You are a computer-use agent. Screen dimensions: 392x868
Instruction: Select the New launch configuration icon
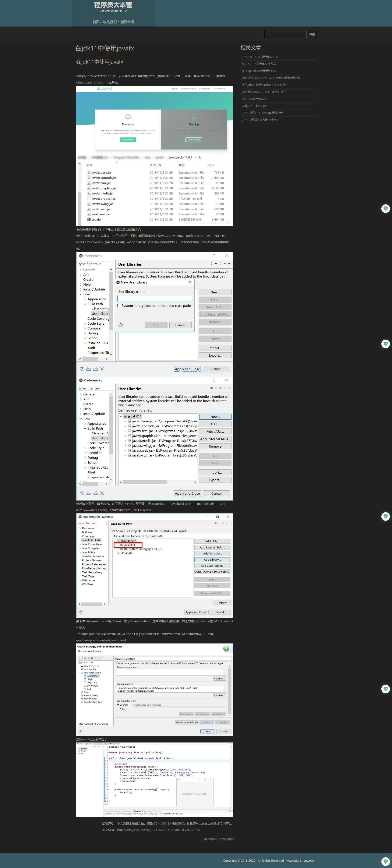(79, 658)
